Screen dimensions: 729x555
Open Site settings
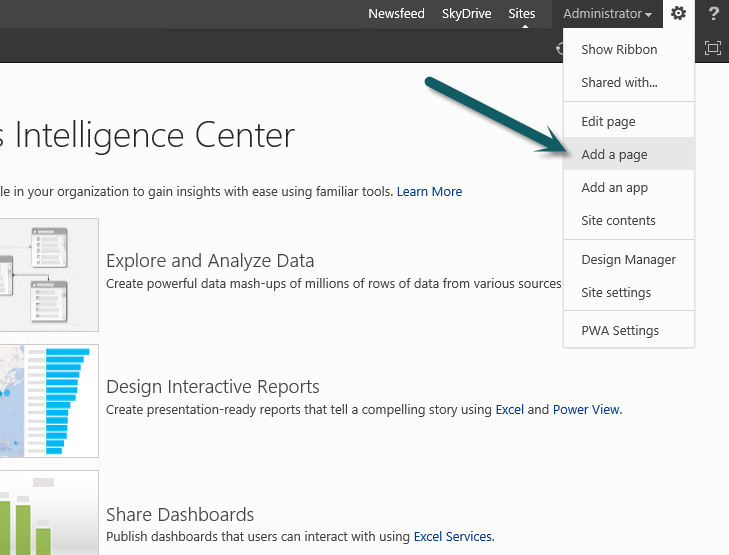tap(616, 293)
